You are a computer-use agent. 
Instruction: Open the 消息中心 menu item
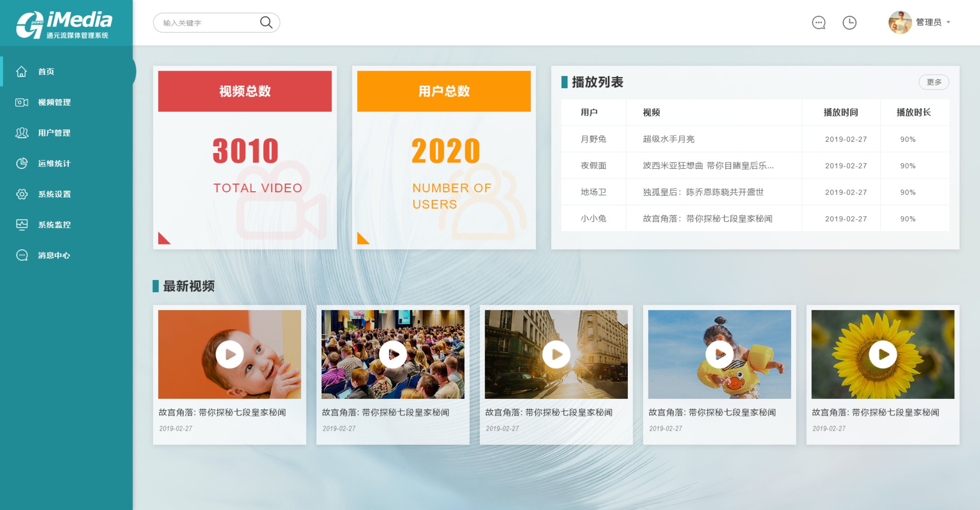click(54, 255)
